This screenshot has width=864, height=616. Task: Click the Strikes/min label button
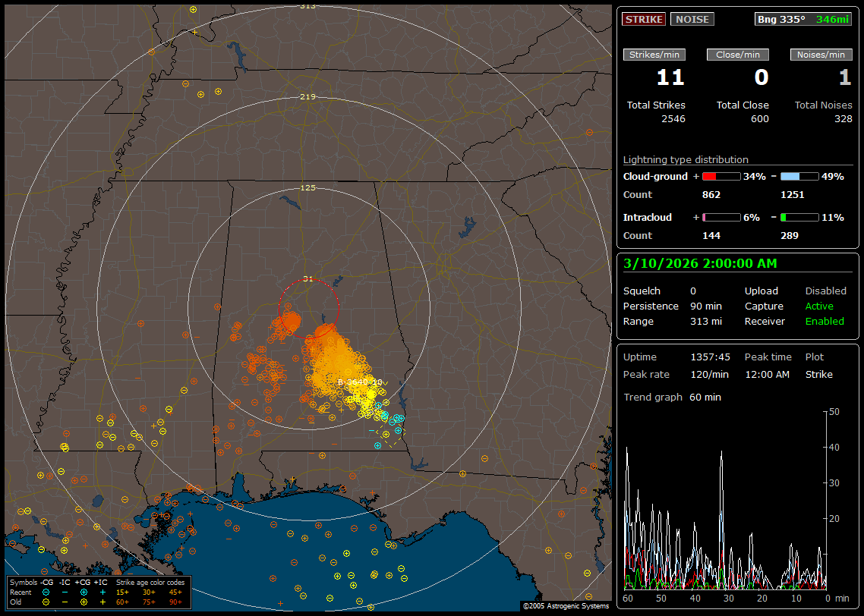coord(654,55)
